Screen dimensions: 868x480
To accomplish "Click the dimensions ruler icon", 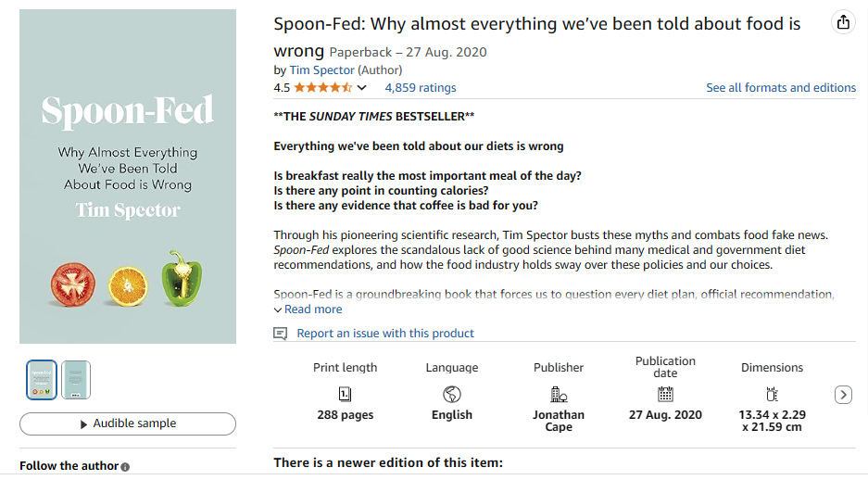I will 772,394.
